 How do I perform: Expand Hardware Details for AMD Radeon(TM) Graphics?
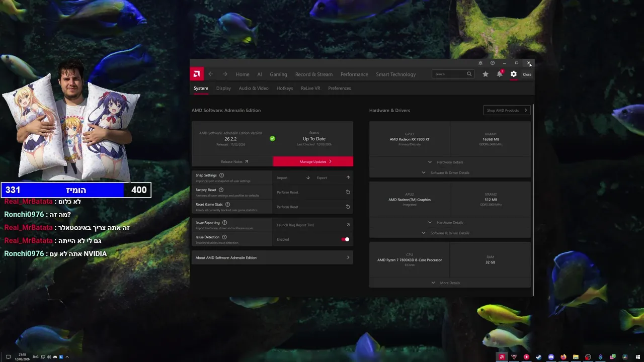[x=446, y=222]
